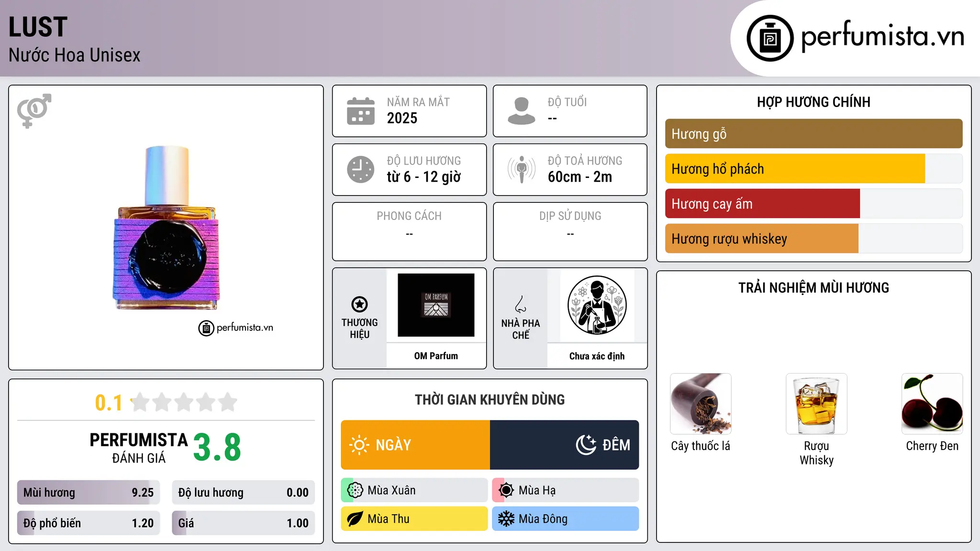Click the Hương gỗ accord bar

pos(813,134)
